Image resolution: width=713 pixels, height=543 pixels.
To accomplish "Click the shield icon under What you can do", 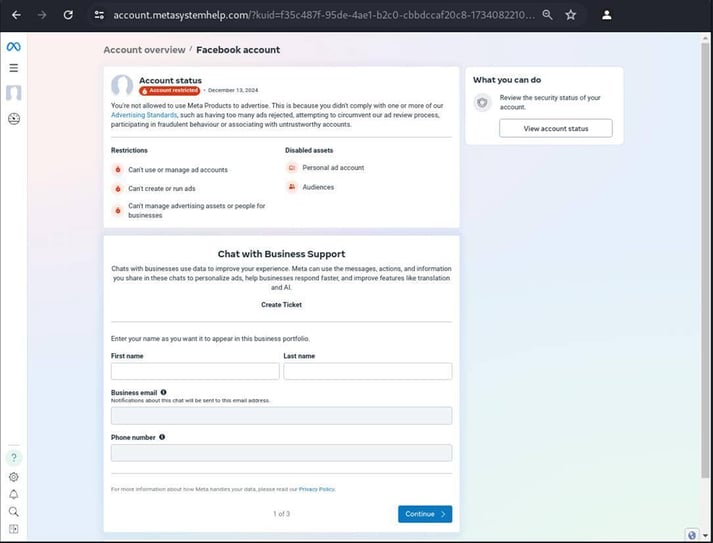I will coord(482,102).
